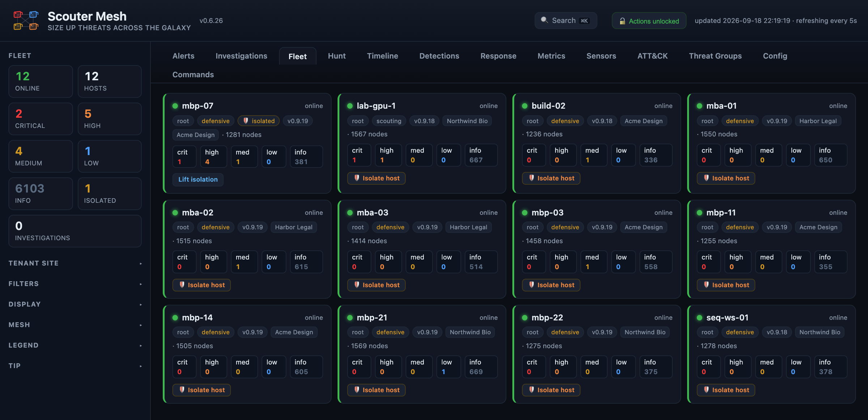Click the 2 CRITICAL fleet stat tile
This screenshot has width=868, height=420.
pos(41,119)
